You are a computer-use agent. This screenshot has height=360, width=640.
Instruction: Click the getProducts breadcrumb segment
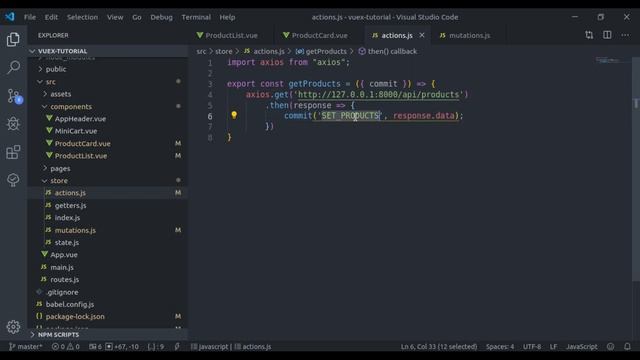pos(321,51)
